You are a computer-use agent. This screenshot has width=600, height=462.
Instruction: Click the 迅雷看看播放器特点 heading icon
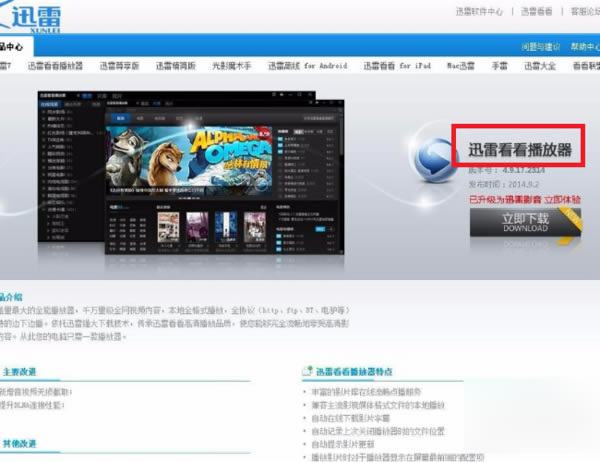(307, 371)
